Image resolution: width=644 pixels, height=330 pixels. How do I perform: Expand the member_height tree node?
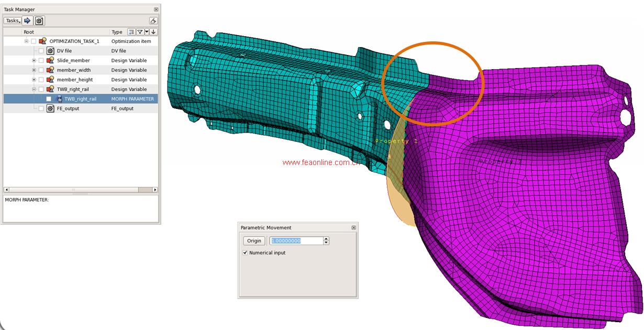click(x=34, y=80)
